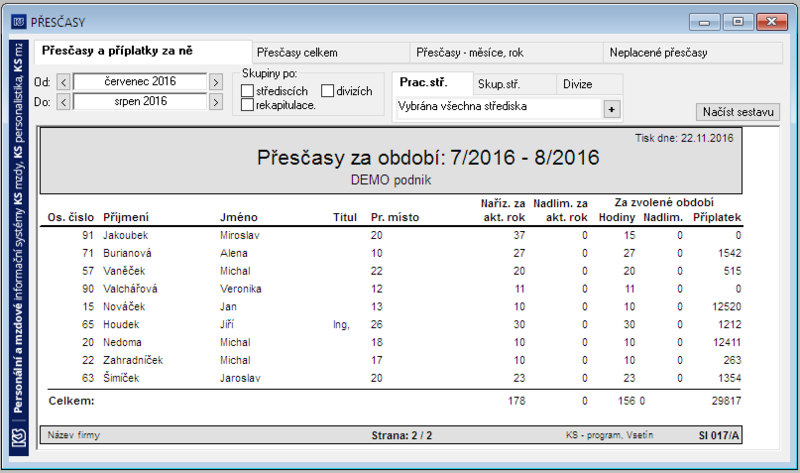Maximize the PŘESČASY window
Screen dimensions: 800x473
click(x=738, y=22)
